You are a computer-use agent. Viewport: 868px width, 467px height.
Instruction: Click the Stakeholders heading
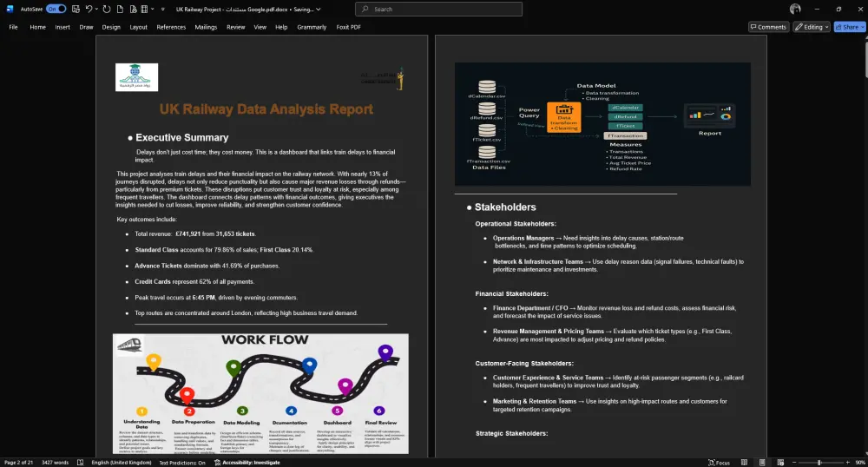pos(505,207)
